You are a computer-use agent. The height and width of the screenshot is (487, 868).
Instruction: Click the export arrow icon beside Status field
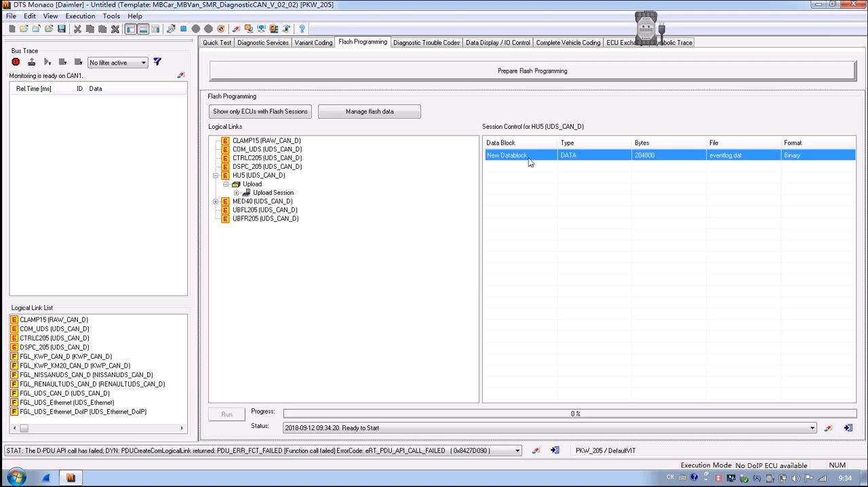(x=848, y=428)
